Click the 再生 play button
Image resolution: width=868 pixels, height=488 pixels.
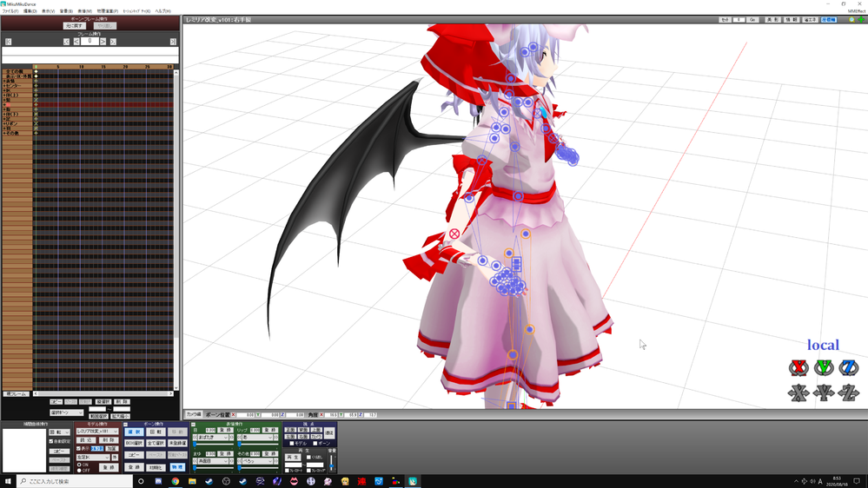tap(292, 458)
